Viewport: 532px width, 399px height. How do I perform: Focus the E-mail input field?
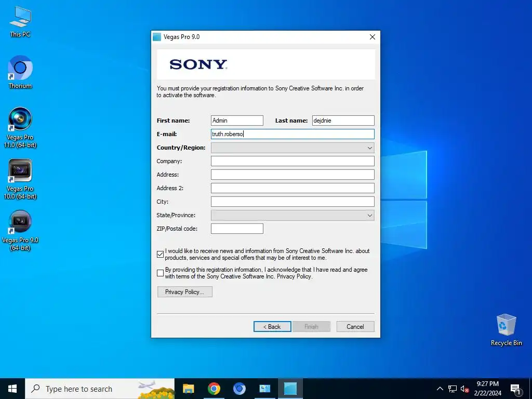292,134
